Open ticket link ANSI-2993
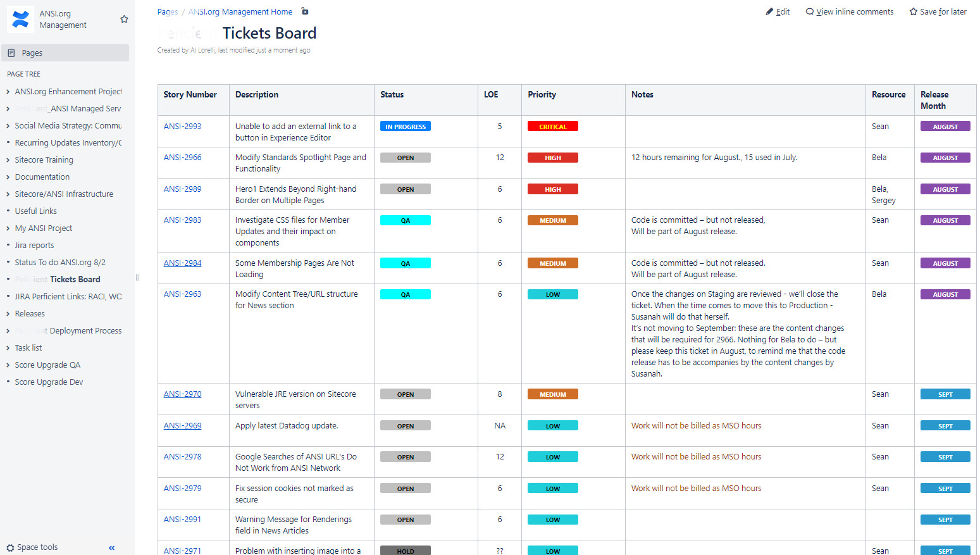980x555 pixels. (x=182, y=127)
